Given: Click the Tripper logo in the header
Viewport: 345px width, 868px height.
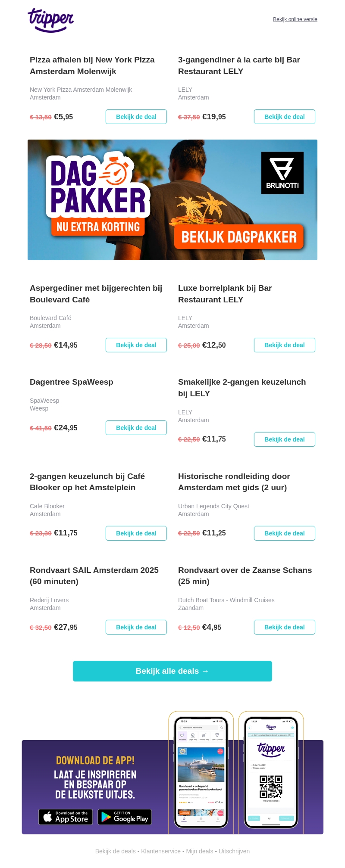Looking at the screenshot, I should [51, 20].
